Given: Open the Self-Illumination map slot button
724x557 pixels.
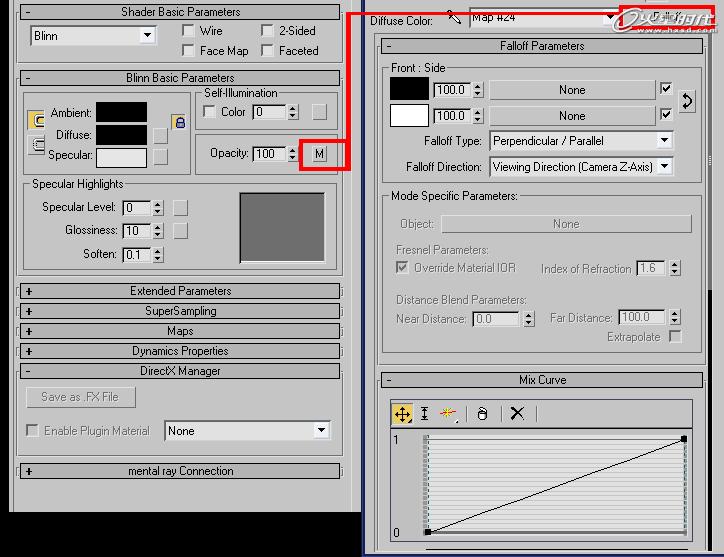Looking at the screenshot, I should pyautogui.click(x=319, y=112).
